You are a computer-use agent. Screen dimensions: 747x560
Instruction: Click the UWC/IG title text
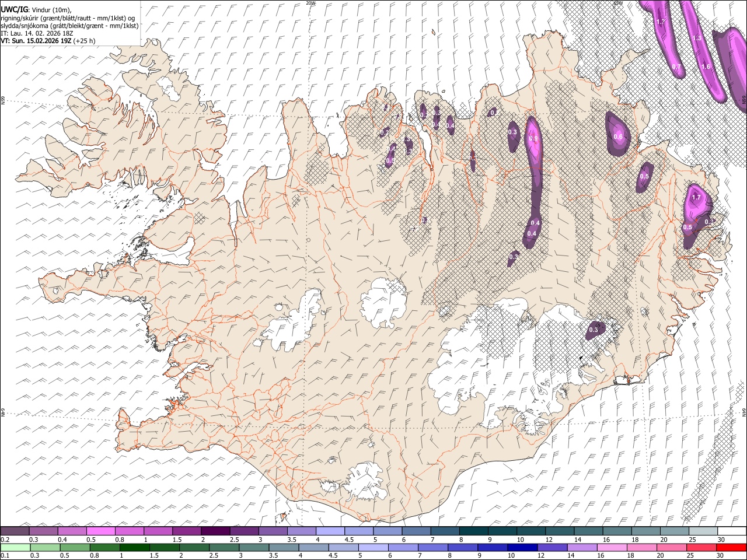pyautogui.click(x=14, y=9)
